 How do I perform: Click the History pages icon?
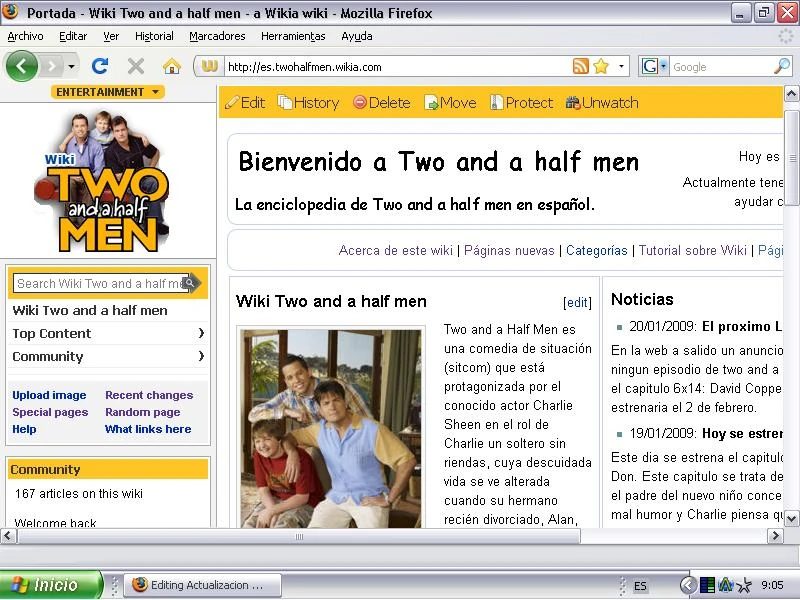click(x=285, y=103)
